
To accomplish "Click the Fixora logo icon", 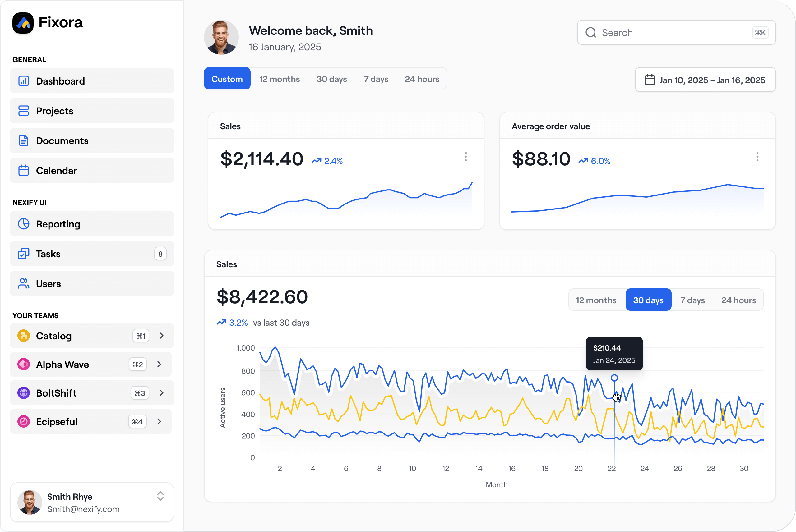I will point(23,22).
